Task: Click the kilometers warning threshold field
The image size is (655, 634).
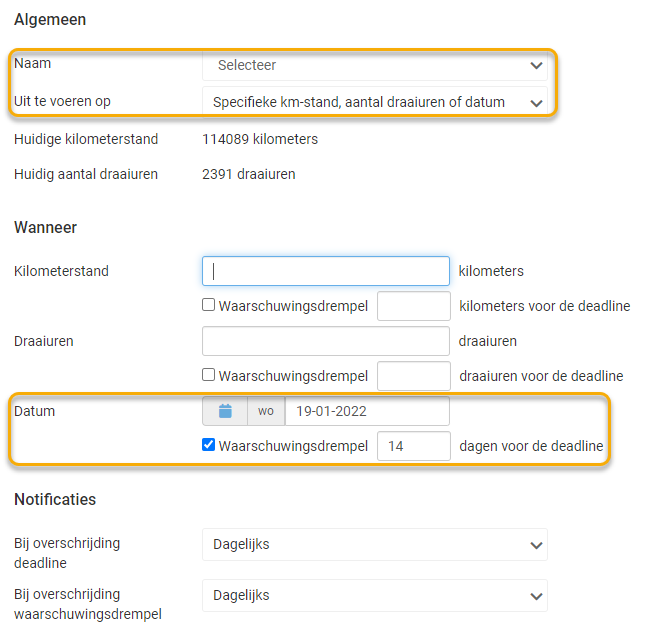Action: 413,306
